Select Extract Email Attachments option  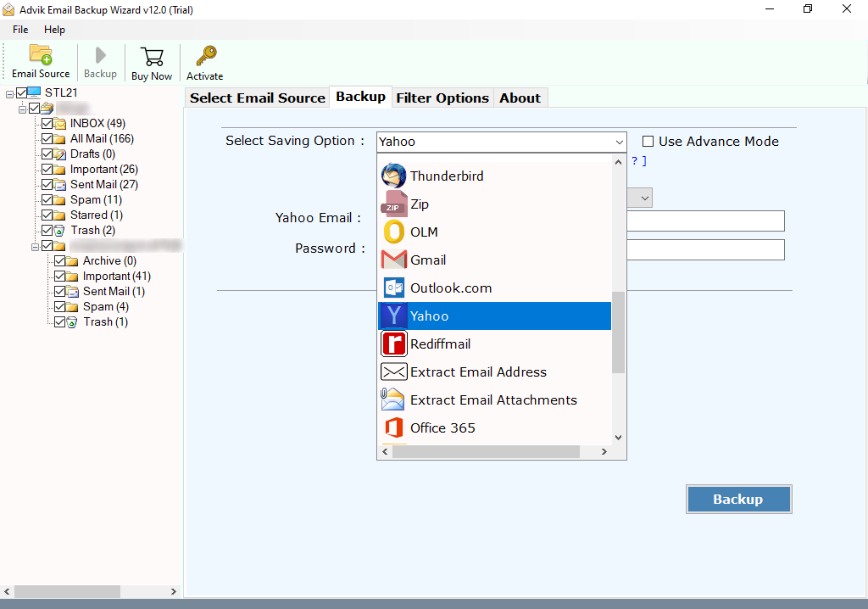pyautogui.click(x=493, y=400)
